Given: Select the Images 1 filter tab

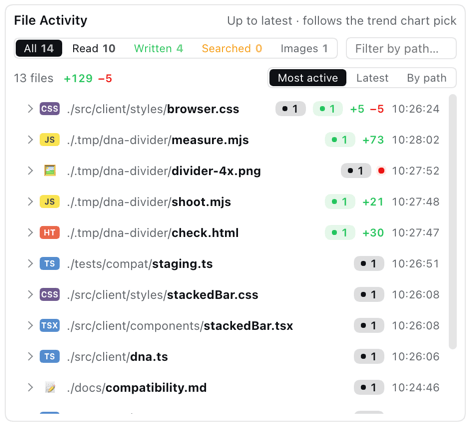Looking at the screenshot, I should [x=304, y=48].
